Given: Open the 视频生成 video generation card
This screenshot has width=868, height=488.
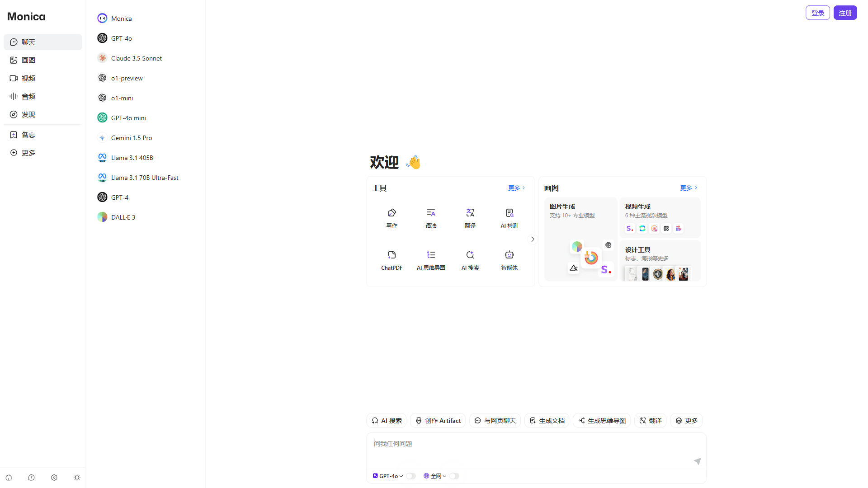Looking at the screenshot, I should [660, 218].
